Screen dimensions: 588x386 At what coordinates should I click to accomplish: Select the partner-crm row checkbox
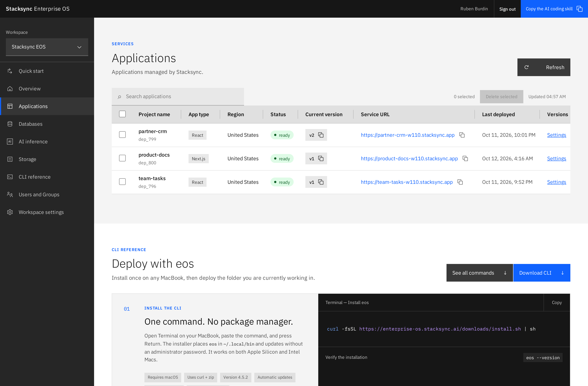point(122,134)
